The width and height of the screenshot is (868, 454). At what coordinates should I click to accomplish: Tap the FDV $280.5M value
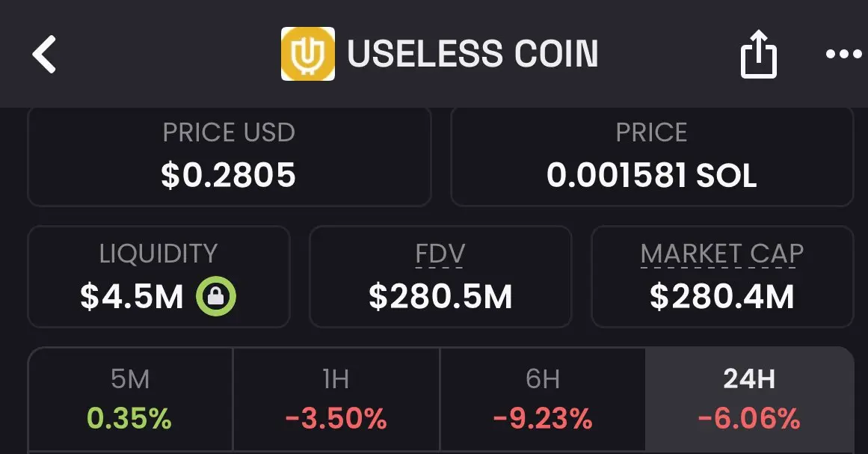tap(440, 296)
